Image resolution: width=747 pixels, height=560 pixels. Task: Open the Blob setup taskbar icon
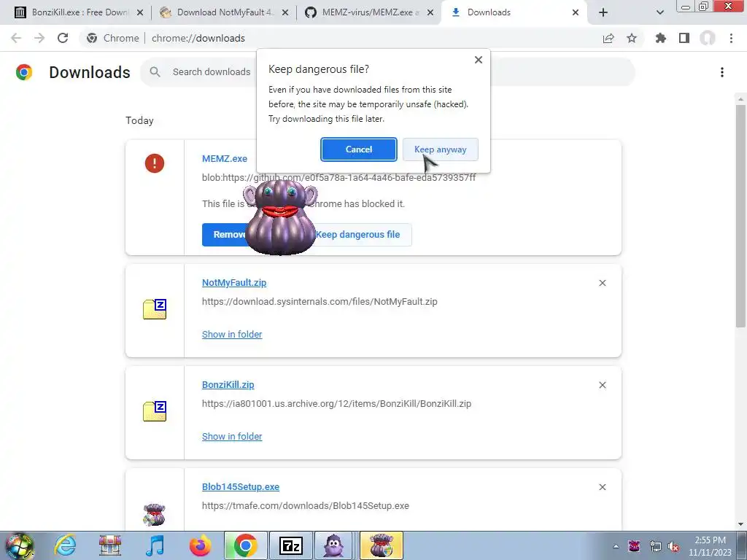[381, 545]
